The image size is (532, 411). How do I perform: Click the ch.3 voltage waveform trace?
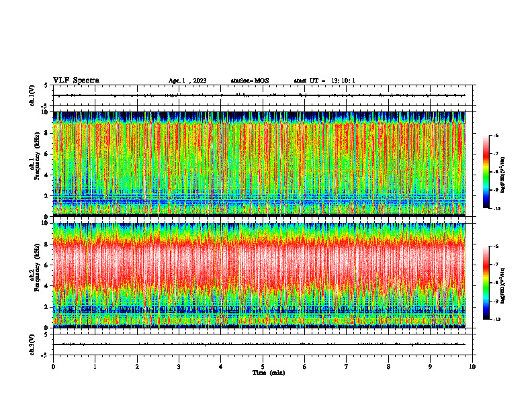tap(259, 345)
